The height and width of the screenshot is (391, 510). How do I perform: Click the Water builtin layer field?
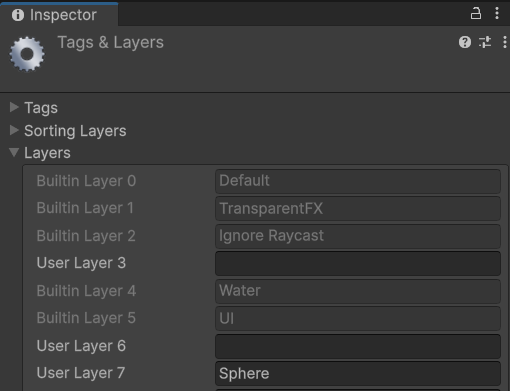(358, 291)
